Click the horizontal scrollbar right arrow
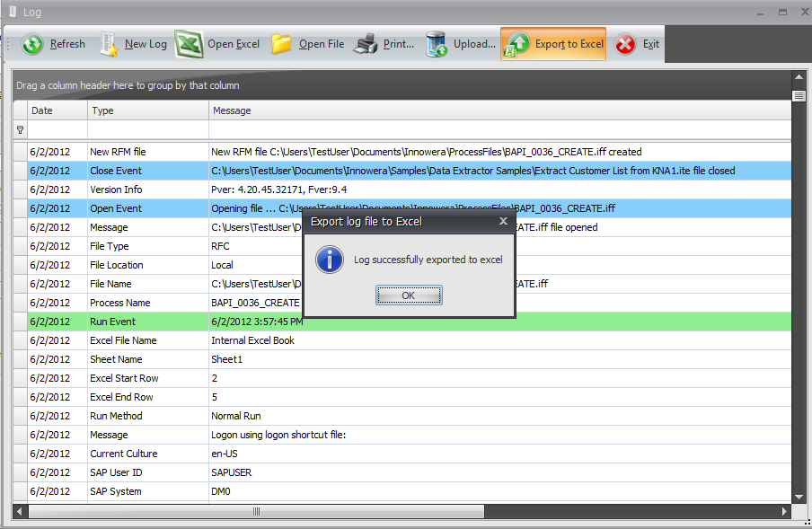This screenshot has width=812, height=529. (x=783, y=511)
